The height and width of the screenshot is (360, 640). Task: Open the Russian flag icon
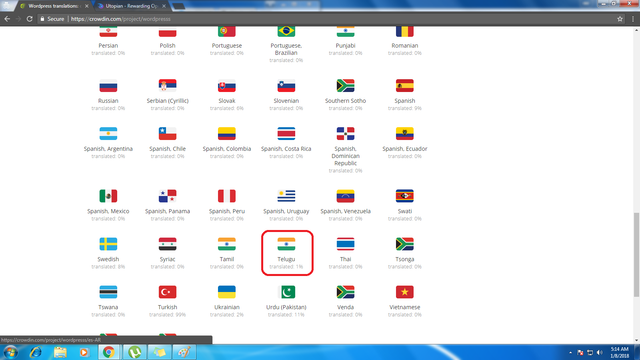(108, 86)
